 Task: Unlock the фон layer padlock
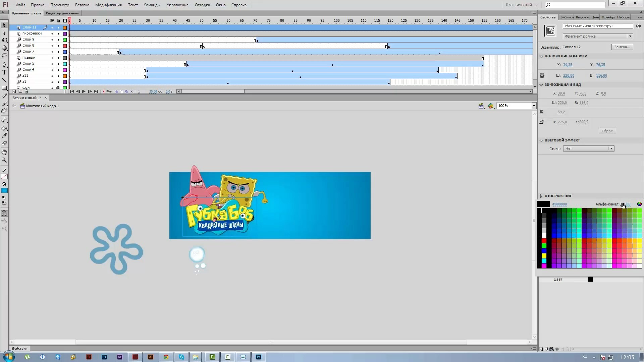click(x=58, y=87)
